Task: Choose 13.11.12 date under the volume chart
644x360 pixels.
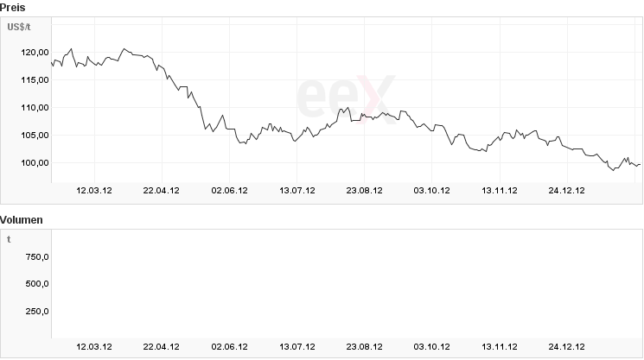Action: point(500,345)
